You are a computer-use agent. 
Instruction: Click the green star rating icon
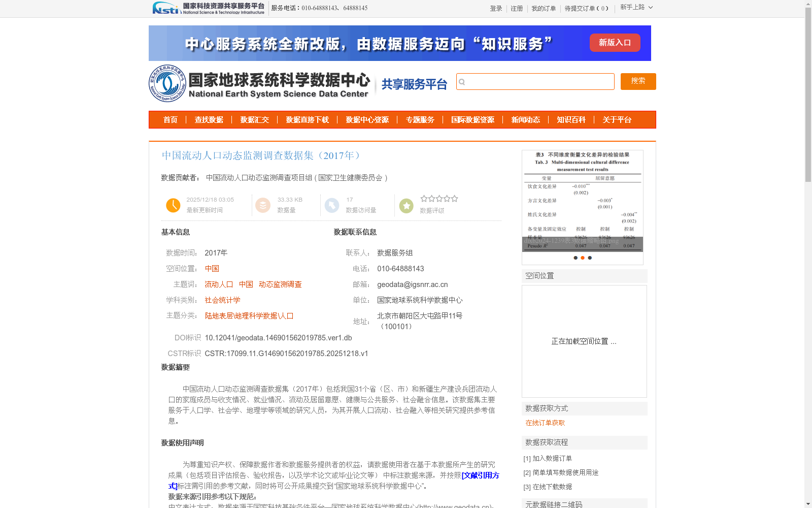coord(407,206)
